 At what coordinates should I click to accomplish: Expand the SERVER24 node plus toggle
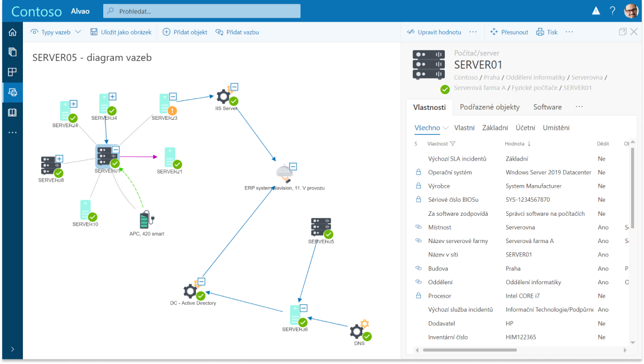point(73,104)
